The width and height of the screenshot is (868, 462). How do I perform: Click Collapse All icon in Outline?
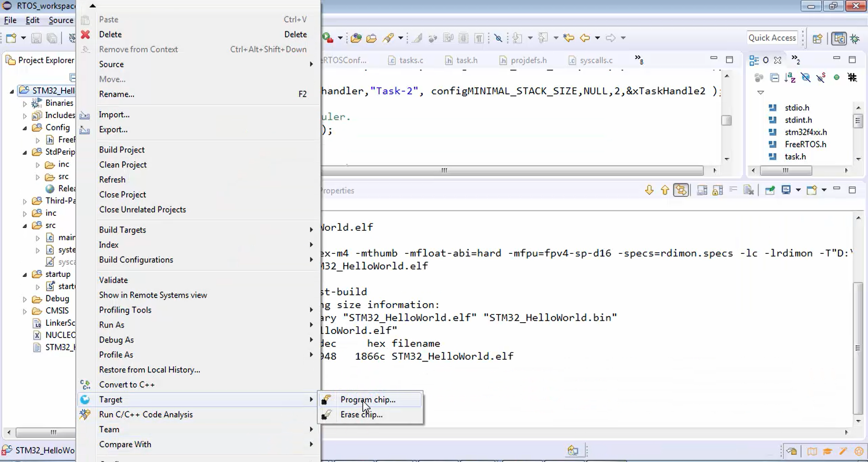[774, 78]
